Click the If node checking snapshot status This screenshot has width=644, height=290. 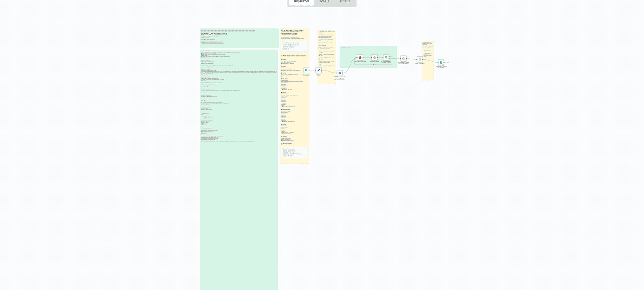(386, 58)
